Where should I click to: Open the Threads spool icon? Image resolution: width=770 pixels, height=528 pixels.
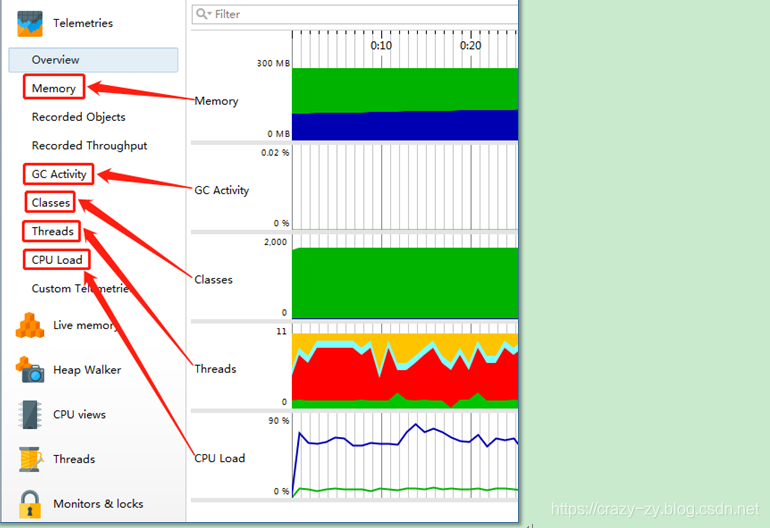point(30,459)
